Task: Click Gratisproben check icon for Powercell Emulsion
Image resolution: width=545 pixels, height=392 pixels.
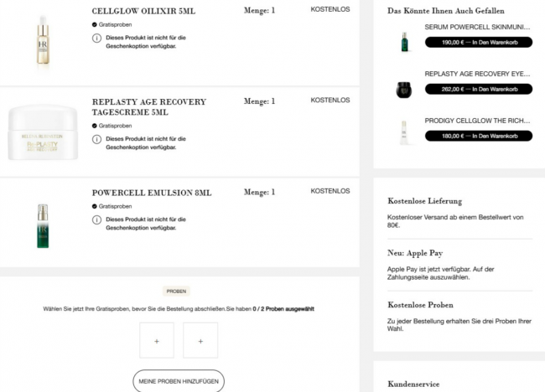Action: point(94,206)
